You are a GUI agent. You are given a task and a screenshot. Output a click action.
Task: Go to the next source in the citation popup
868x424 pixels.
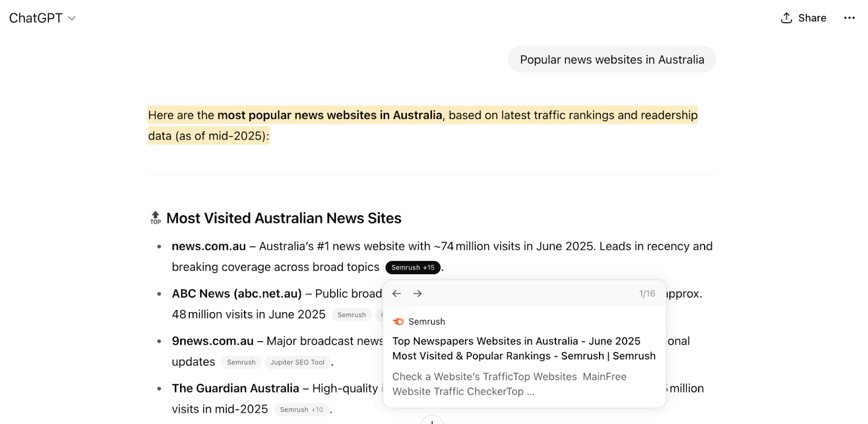pos(417,294)
